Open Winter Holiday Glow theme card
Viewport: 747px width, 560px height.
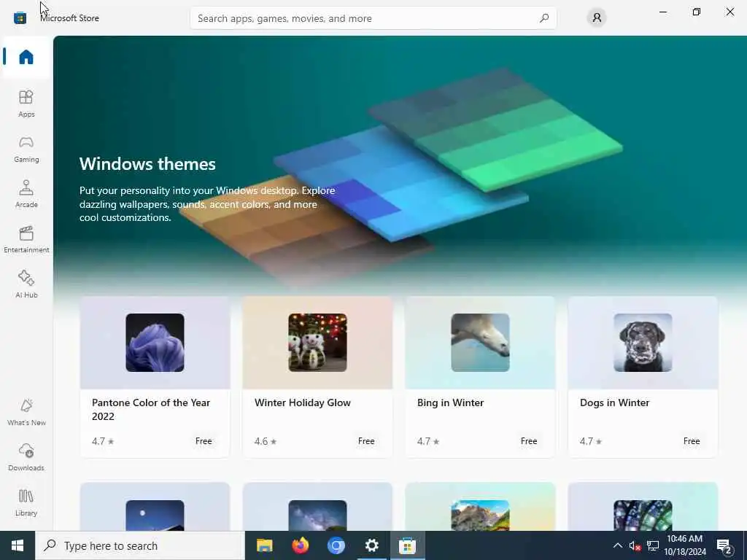317,377
